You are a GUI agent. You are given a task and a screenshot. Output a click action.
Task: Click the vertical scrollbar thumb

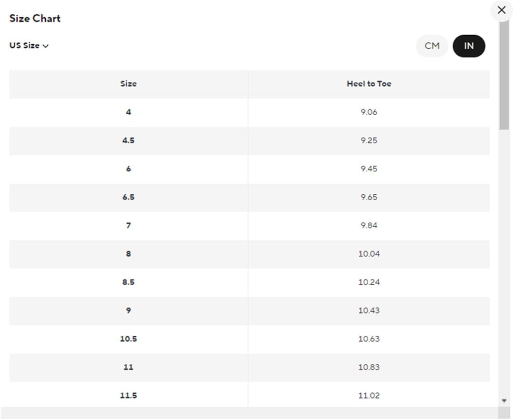(504, 75)
